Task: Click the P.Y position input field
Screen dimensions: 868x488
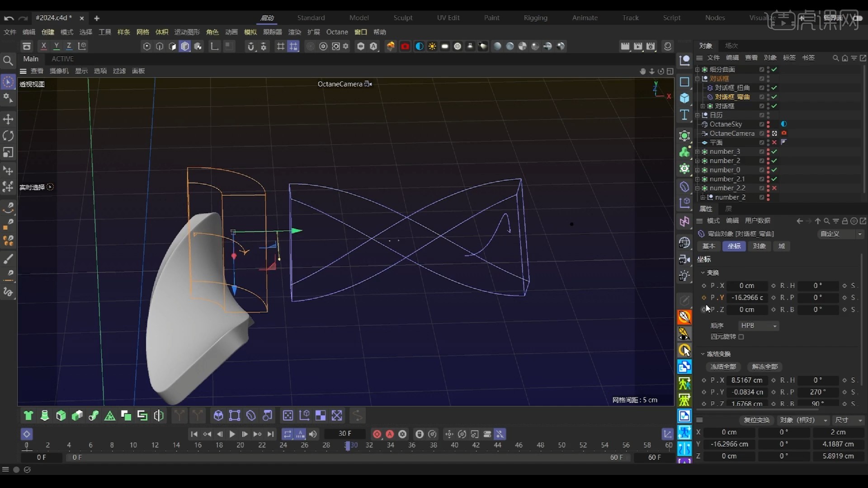Action: point(747,298)
